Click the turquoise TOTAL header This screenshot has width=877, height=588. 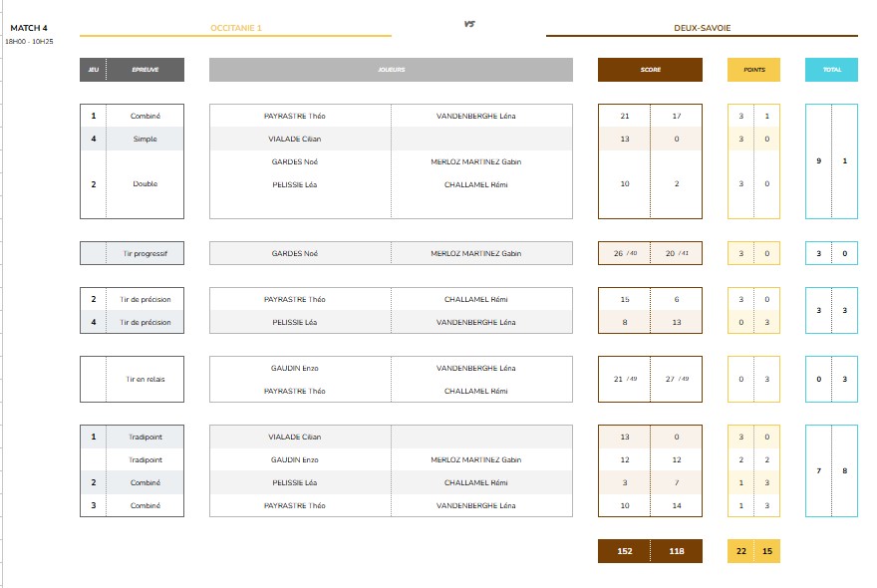(831, 70)
